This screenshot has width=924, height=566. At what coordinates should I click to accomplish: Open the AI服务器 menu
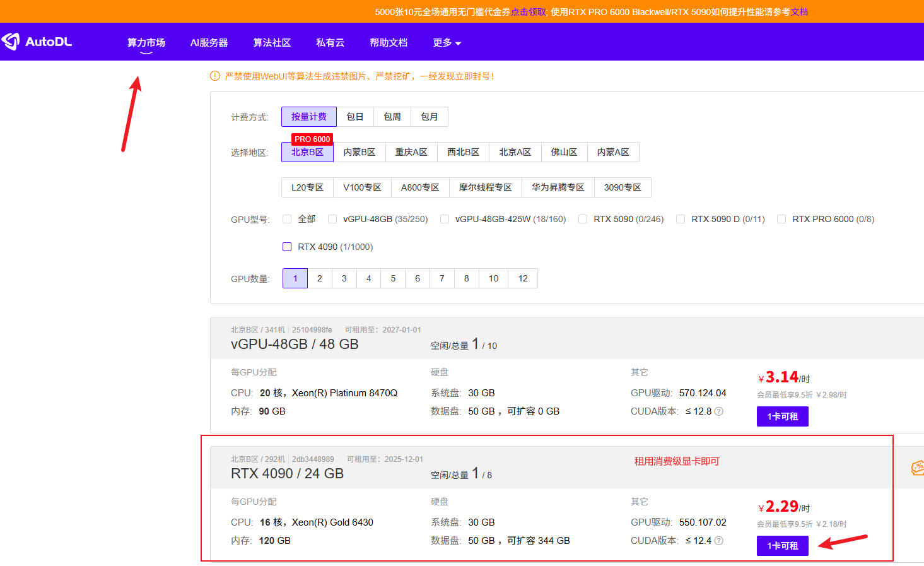209,42
